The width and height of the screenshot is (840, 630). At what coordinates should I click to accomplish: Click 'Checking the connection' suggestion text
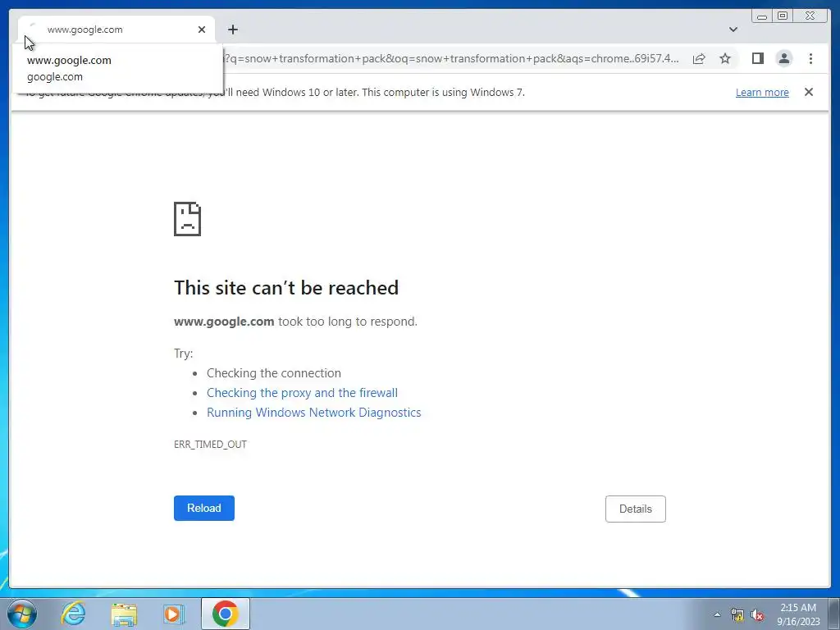pos(274,373)
